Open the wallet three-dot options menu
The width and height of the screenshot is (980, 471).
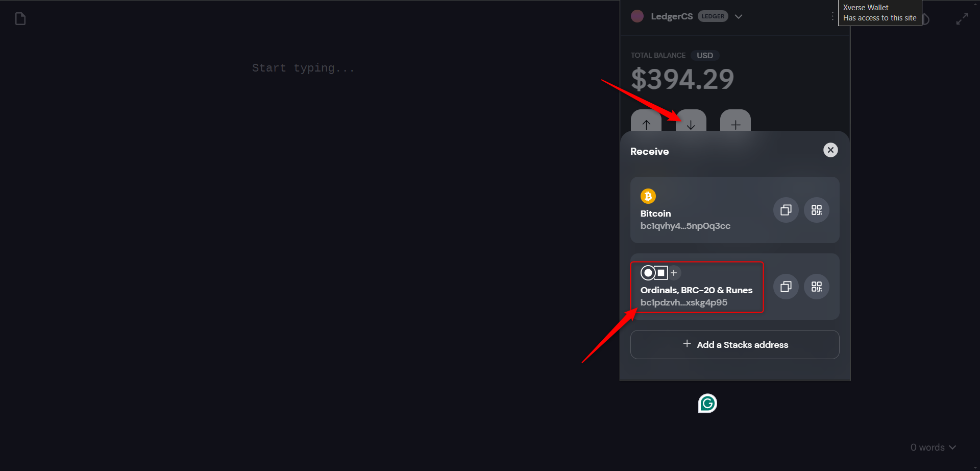832,16
